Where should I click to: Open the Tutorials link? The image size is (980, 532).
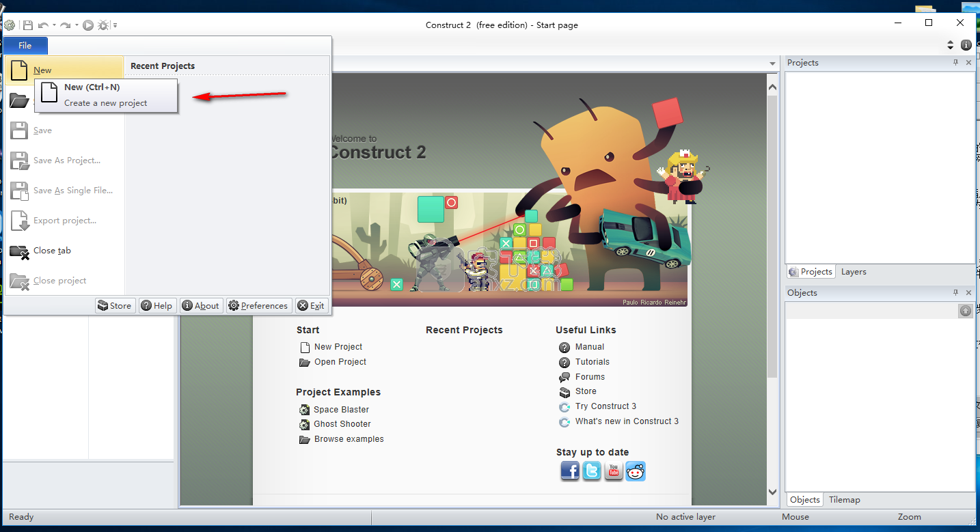click(593, 362)
